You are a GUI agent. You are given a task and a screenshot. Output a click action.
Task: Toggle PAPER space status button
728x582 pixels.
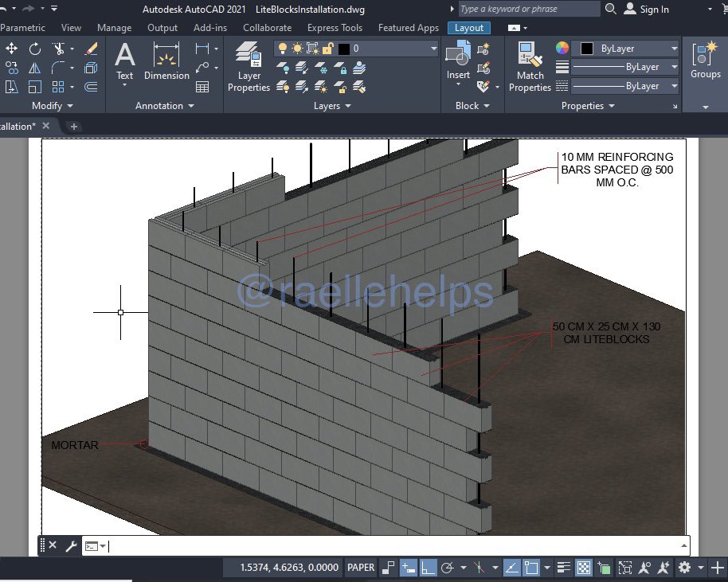click(361, 568)
